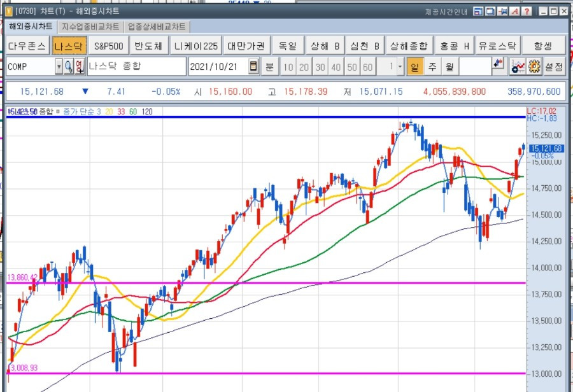573x392 pixels.
Task: Expand the COMP symbol code dropdown arrow
Action: pyautogui.click(x=59, y=66)
